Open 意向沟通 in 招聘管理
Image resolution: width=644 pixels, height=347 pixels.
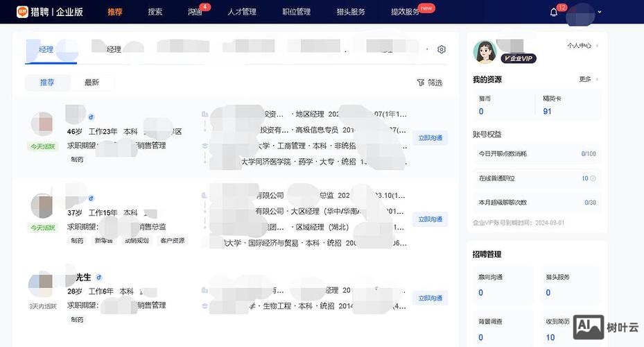pyautogui.click(x=503, y=285)
